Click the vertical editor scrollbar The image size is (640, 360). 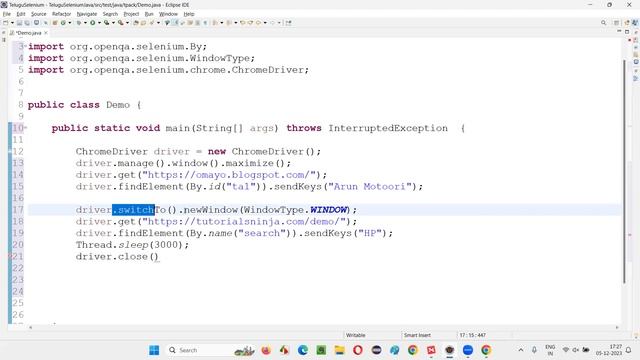(624, 171)
